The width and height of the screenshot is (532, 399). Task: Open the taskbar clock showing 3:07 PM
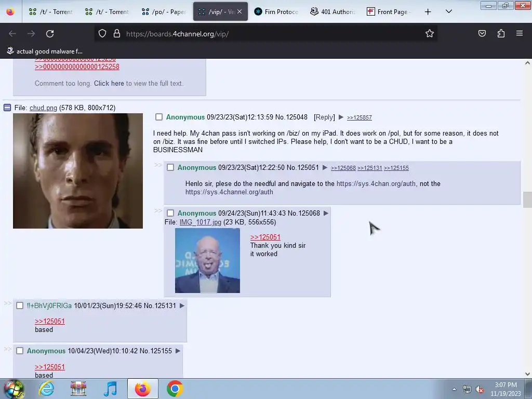click(506, 389)
